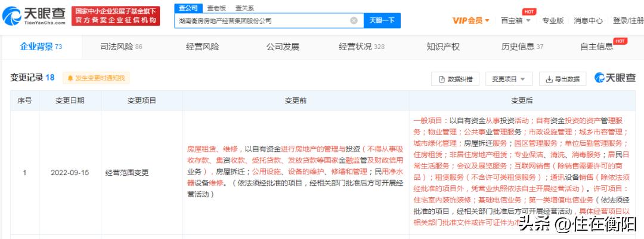Click the 变更日期 column header
The height and width of the screenshot is (239, 644).
pyautogui.click(x=70, y=100)
